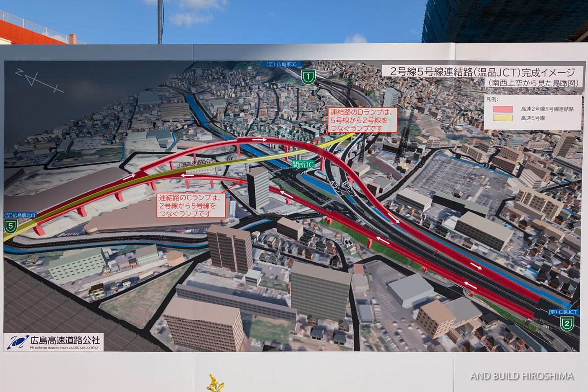588x392 pixels.
Task: Click the (至)仁保JCT blue label
Action: click(x=563, y=312)
